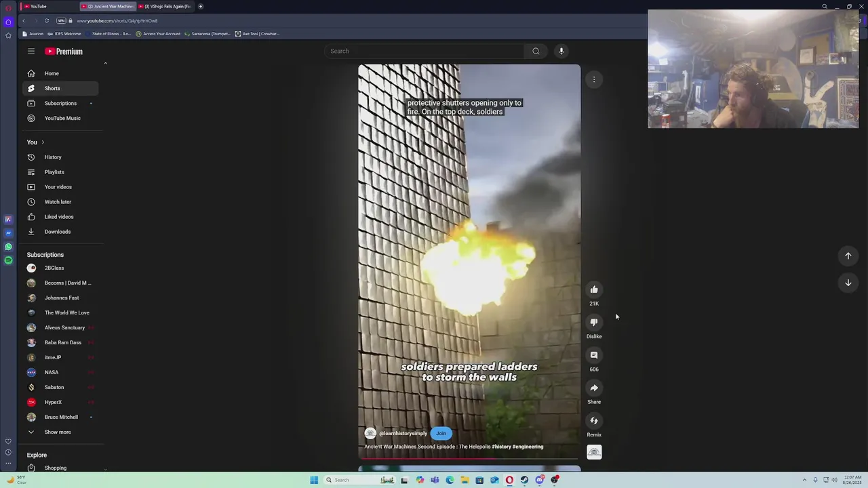Open the Short's three-dot more options
Viewport: 868px width, 488px height.
(x=594, y=79)
